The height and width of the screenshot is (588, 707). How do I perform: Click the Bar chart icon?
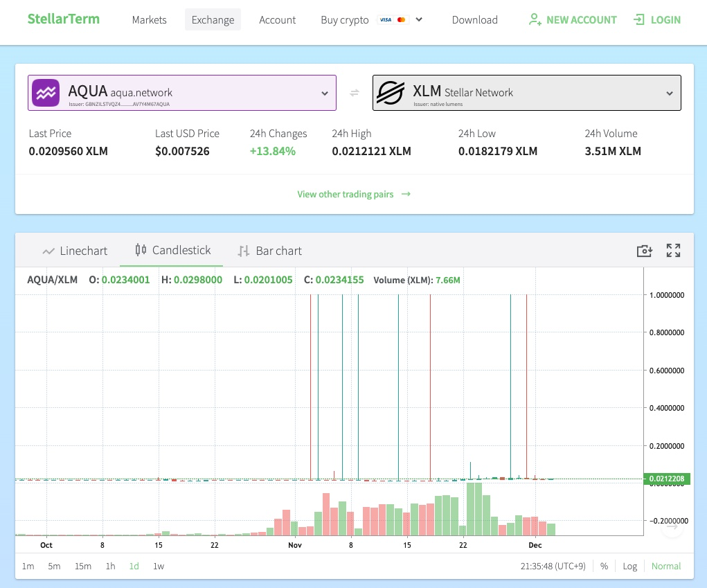pos(244,251)
